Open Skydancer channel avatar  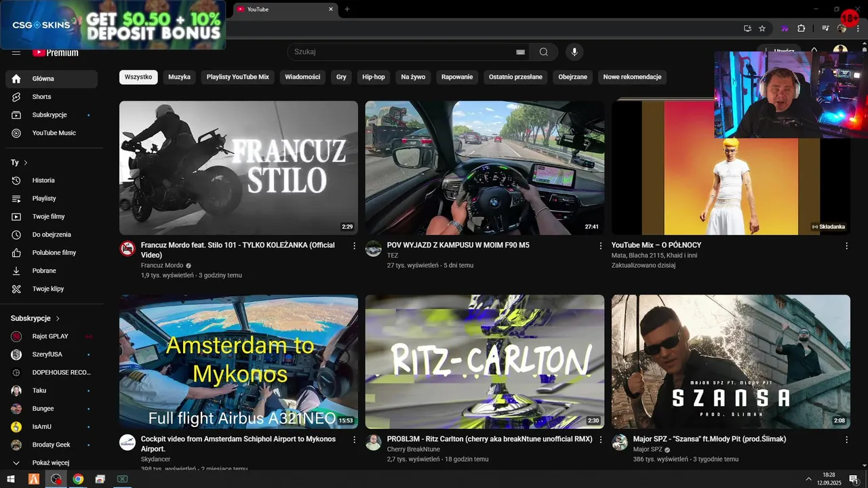point(127,443)
